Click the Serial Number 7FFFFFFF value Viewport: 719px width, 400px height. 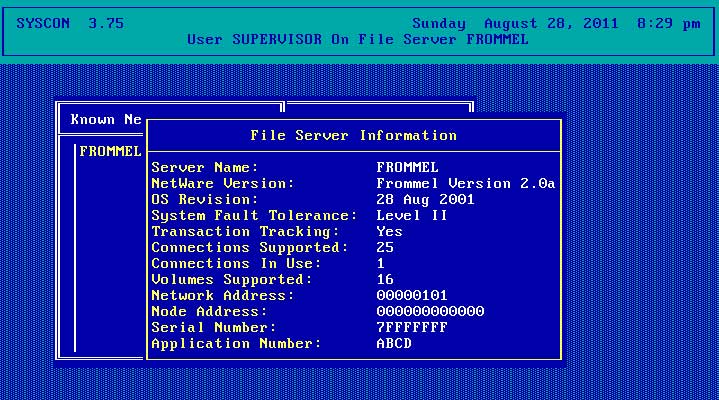pyautogui.click(x=411, y=328)
